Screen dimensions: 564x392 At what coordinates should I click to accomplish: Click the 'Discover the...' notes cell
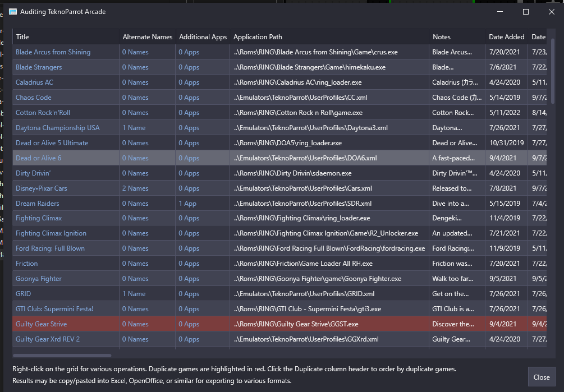[x=457, y=324]
